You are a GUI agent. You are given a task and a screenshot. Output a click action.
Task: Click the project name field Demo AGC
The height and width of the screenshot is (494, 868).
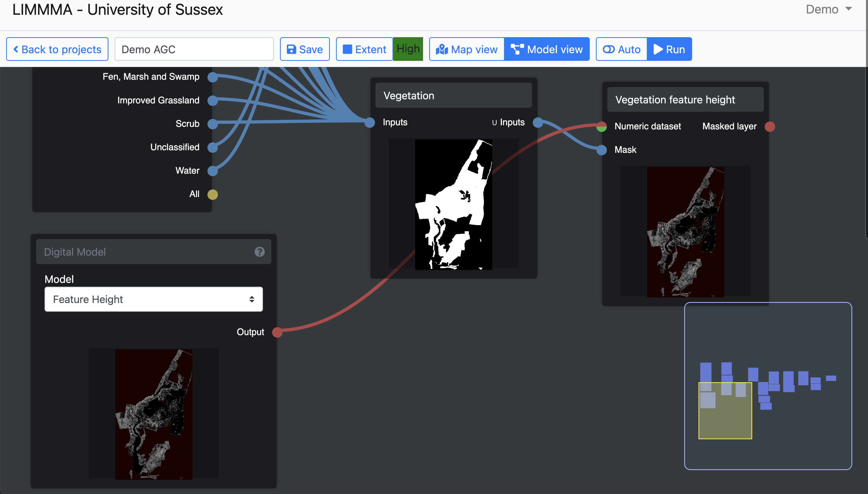click(194, 50)
